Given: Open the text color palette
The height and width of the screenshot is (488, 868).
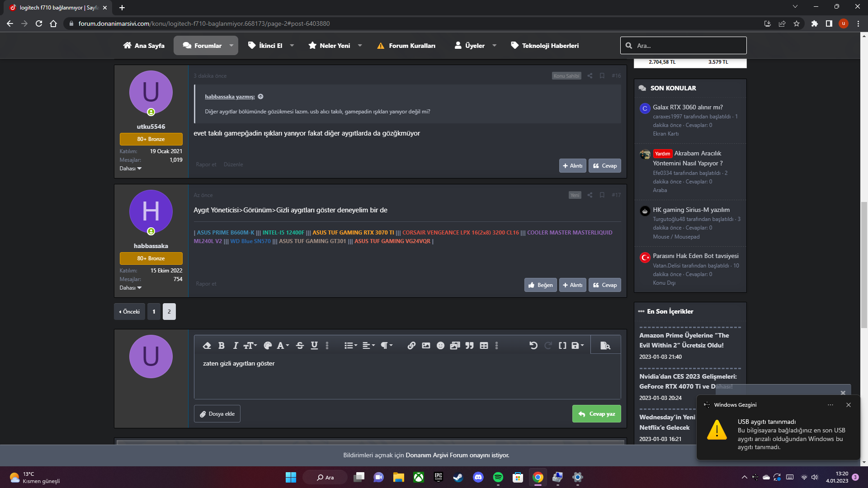Looking at the screenshot, I should pyautogui.click(x=268, y=346).
